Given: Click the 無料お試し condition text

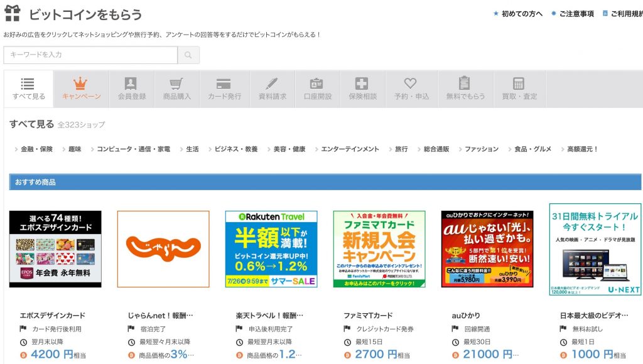Looking at the screenshot, I should 587,329.
